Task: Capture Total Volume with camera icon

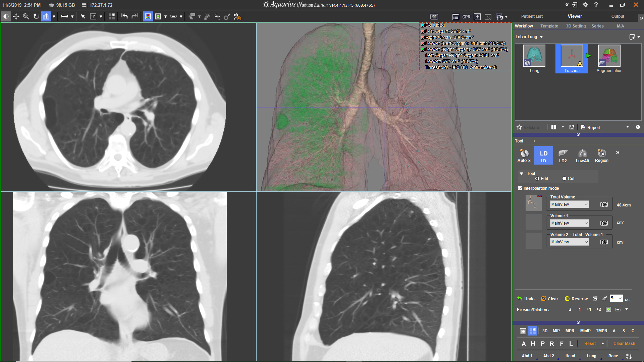Action: click(x=604, y=204)
